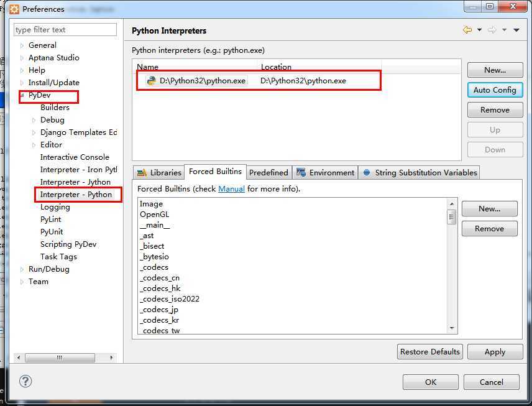Select __main__ in the builtins list

click(155, 225)
